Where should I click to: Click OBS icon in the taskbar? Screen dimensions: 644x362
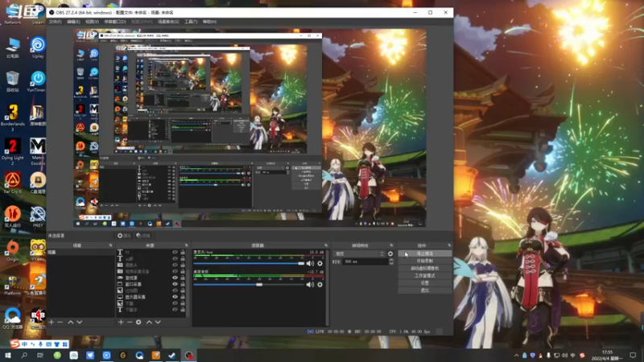point(188,356)
